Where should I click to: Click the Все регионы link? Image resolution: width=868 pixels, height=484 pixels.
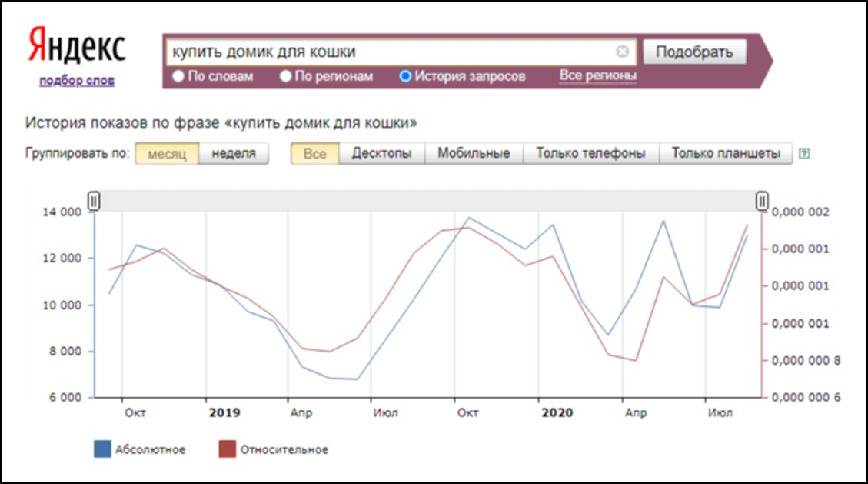597,76
